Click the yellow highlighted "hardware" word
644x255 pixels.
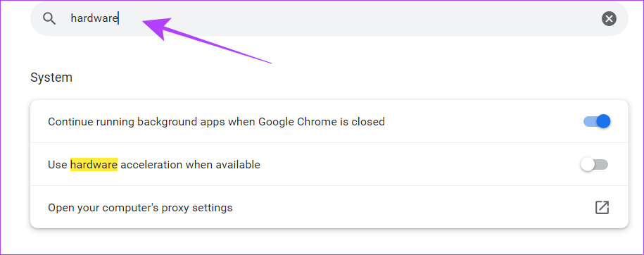coord(94,165)
